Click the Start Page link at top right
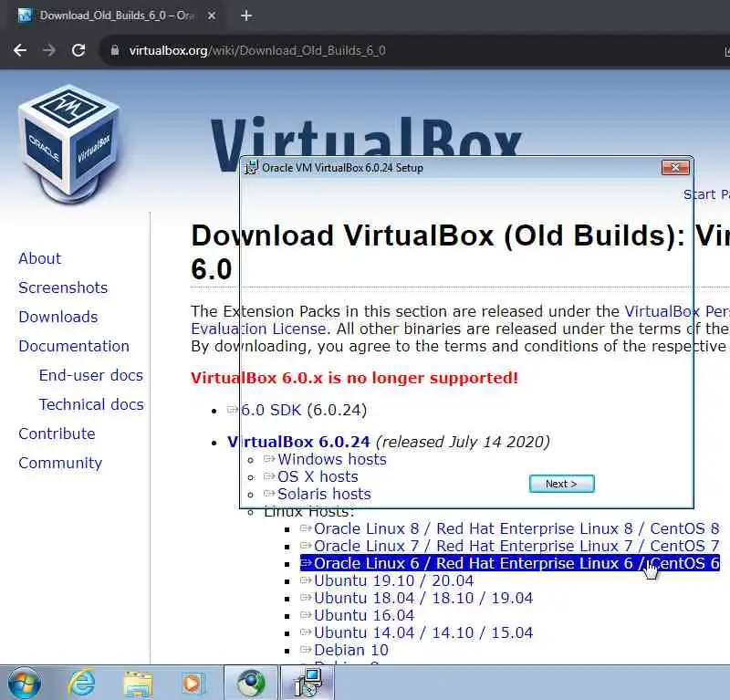Viewport: 730px width, 700px height. tap(706, 194)
